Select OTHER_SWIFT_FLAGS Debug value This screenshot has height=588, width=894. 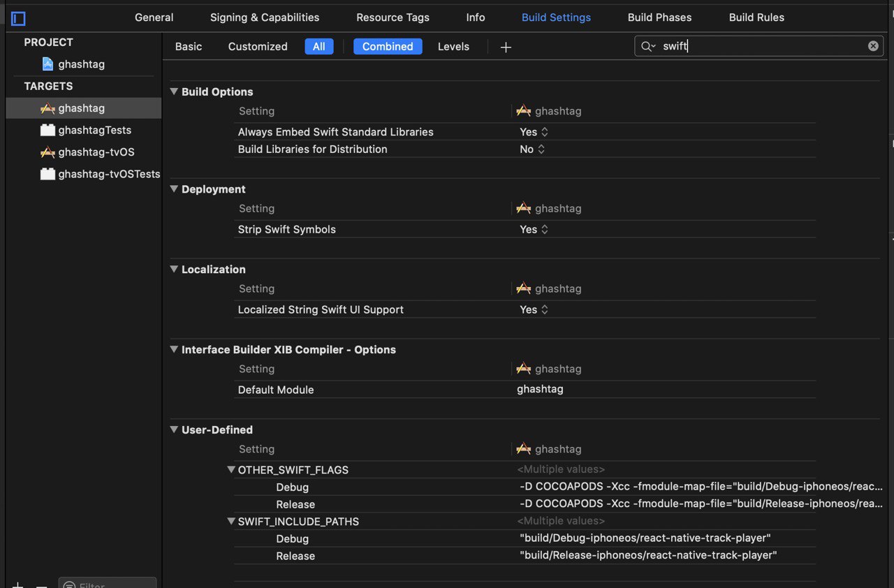[x=701, y=487]
